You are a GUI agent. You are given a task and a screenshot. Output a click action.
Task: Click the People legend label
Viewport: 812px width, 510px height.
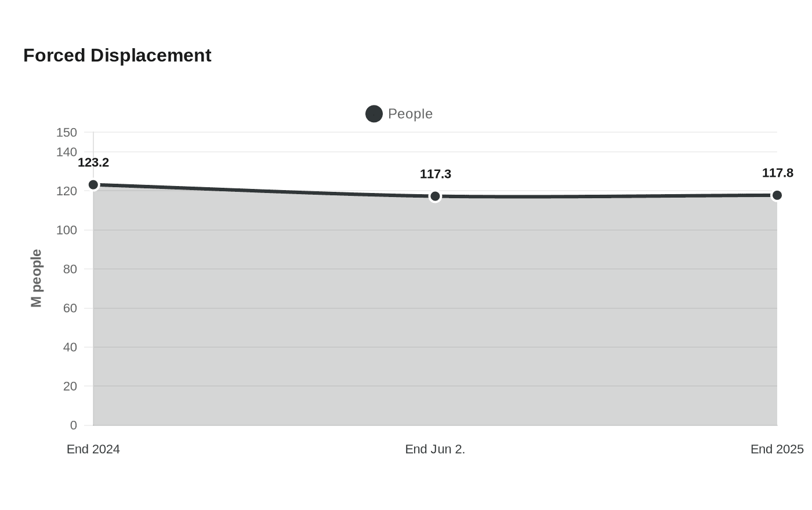click(410, 114)
